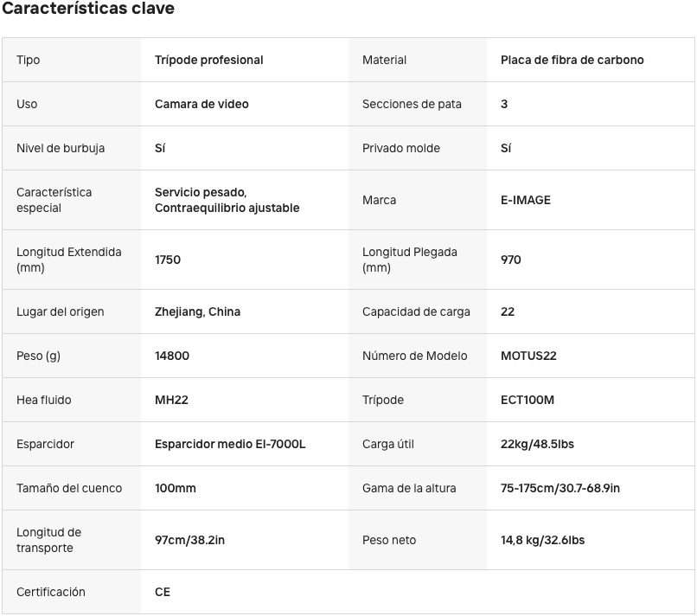The width and height of the screenshot is (697, 616).
Task: Click the "Servicio pesado, Contraequilibrio ajustable" text
Action: (227, 200)
